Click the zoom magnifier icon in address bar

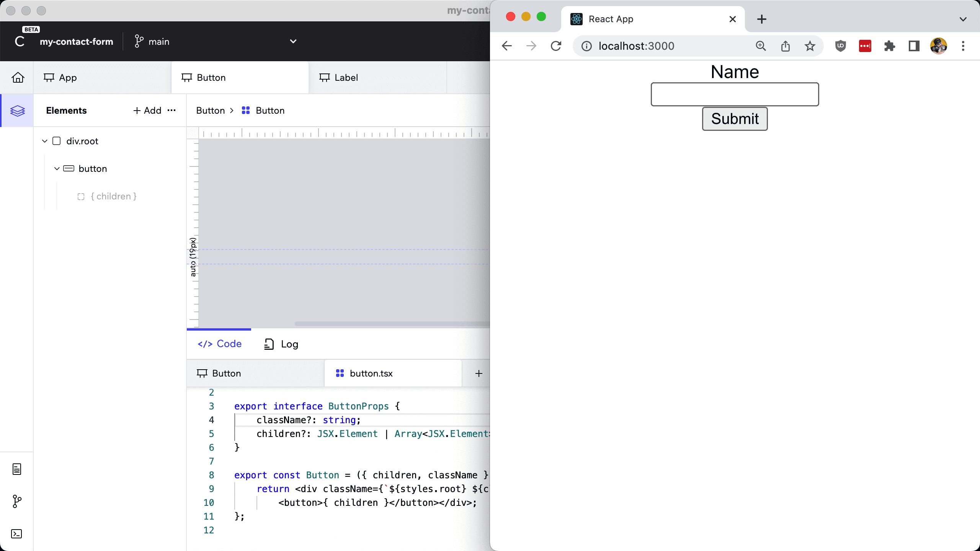tap(761, 46)
